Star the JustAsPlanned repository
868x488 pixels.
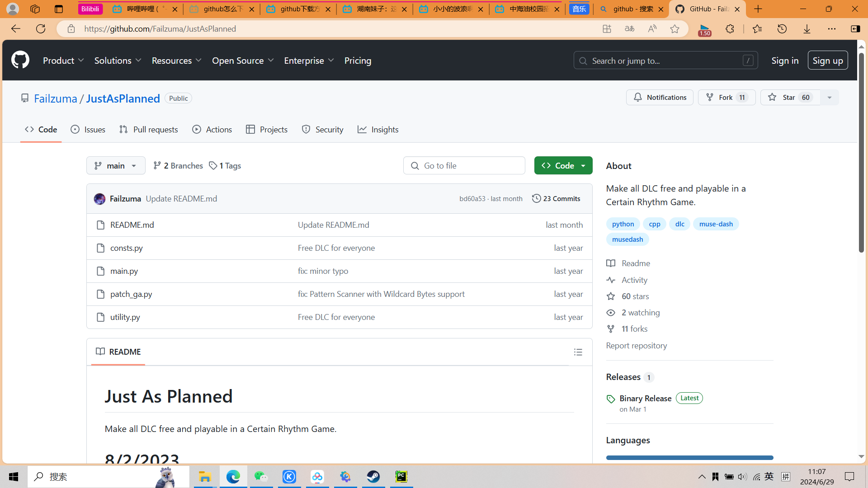point(790,98)
